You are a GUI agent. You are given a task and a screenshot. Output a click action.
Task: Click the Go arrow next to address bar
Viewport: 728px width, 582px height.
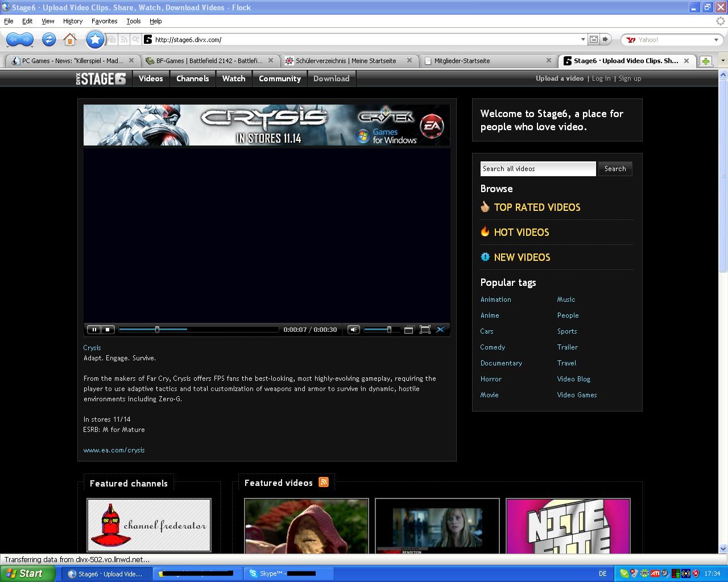click(605, 39)
